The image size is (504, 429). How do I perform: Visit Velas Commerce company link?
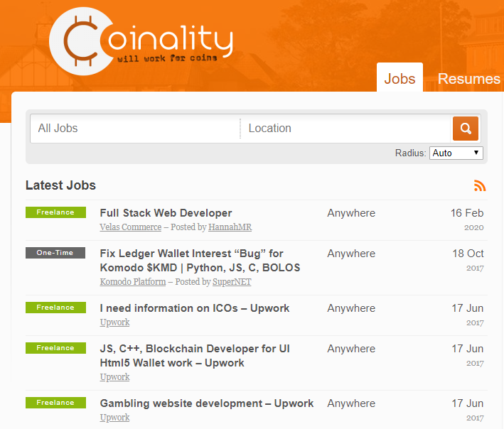pyautogui.click(x=131, y=227)
